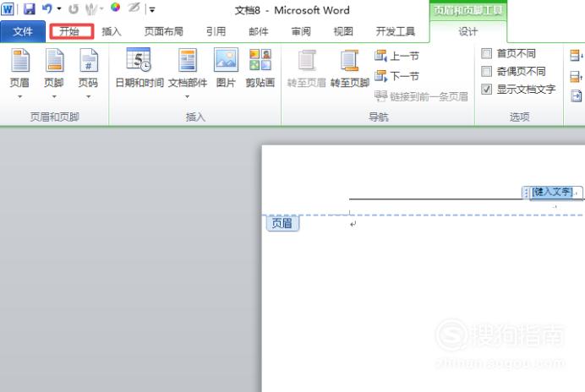Click the 页眉 label tag on page
585x392 pixels.
click(282, 223)
